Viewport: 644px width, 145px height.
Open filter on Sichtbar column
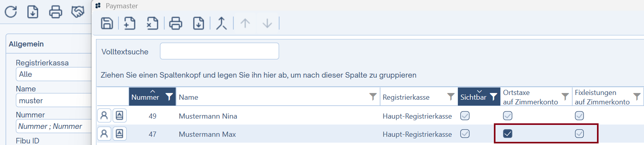click(493, 97)
